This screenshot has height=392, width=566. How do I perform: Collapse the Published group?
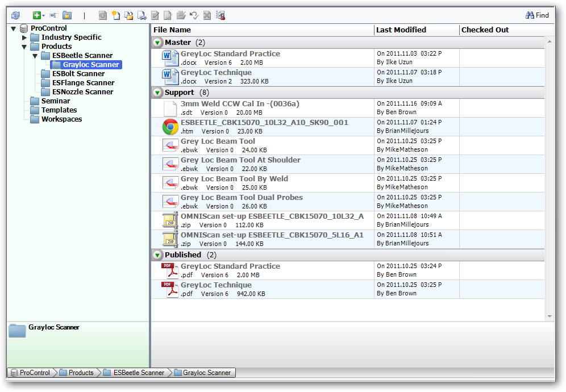pyautogui.click(x=157, y=255)
